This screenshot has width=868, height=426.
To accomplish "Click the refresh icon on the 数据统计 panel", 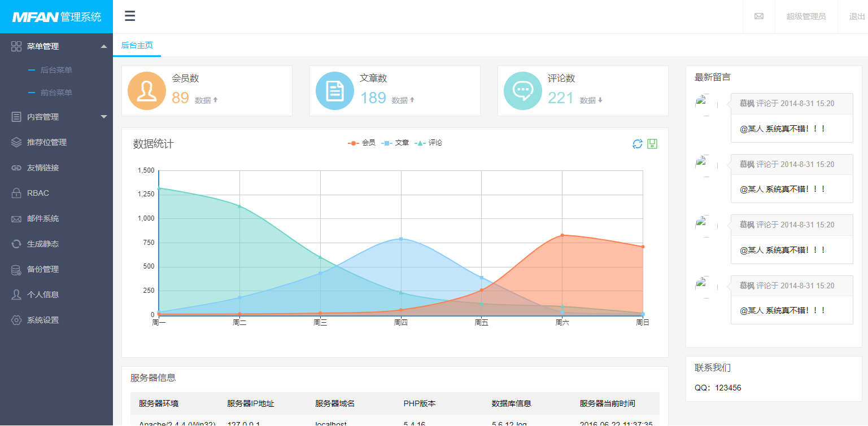I will pos(638,144).
